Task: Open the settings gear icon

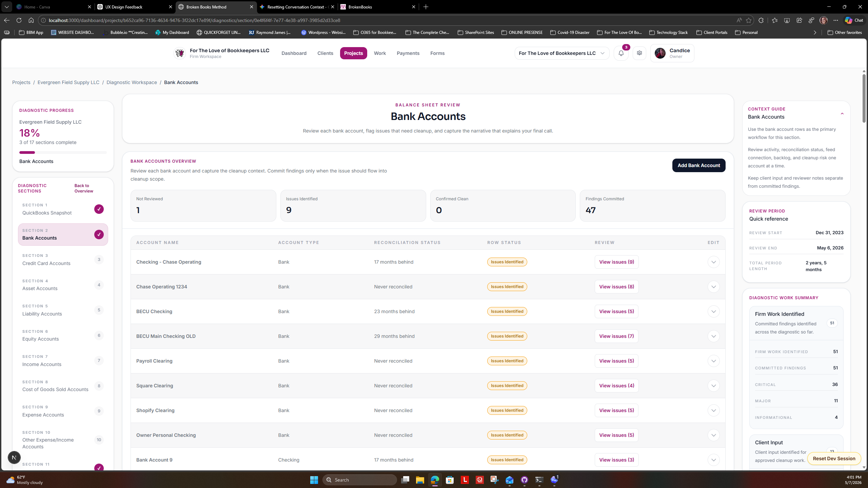Action: [x=639, y=53]
